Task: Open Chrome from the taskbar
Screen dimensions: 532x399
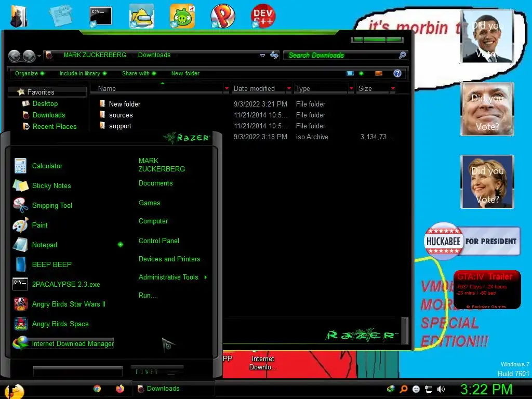Action: pos(97,389)
